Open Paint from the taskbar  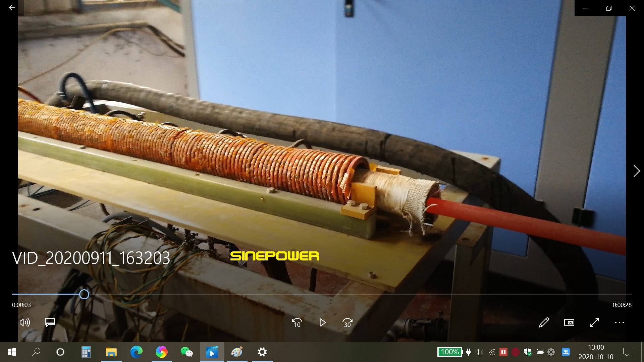pos(237,352)
